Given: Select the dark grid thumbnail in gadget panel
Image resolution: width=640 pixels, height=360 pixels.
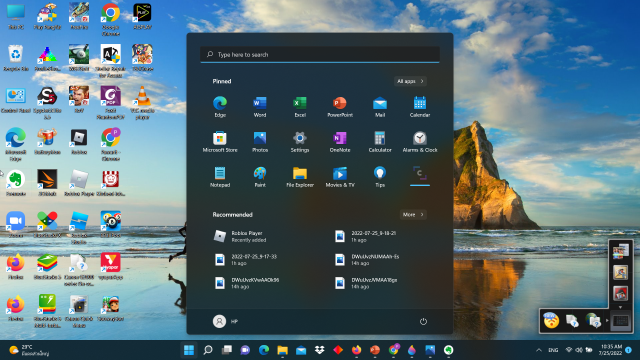Looking at the screenshot, I should (x=621, y=321).
